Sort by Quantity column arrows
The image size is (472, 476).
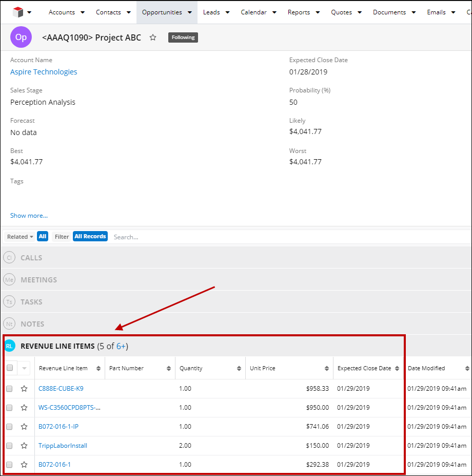239,369
